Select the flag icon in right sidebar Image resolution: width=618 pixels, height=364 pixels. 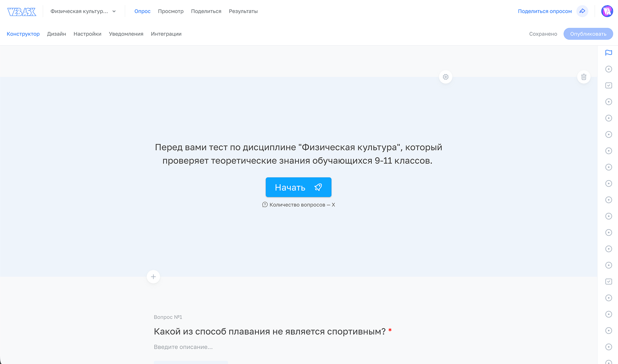(x=608, y=53)
